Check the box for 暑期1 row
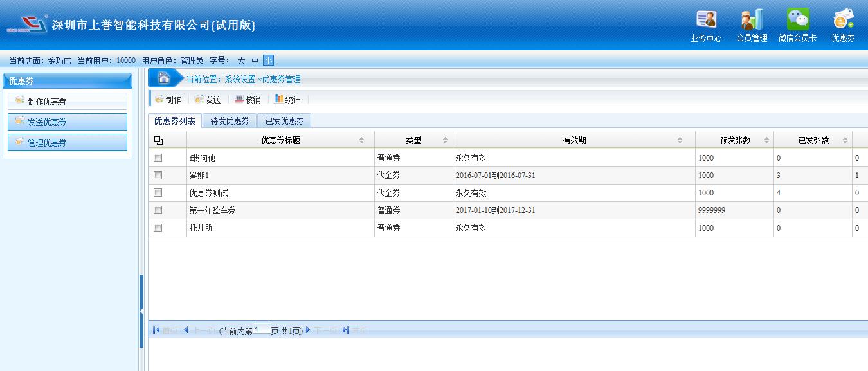Screen dimensions: 868x371 point(158,176)
